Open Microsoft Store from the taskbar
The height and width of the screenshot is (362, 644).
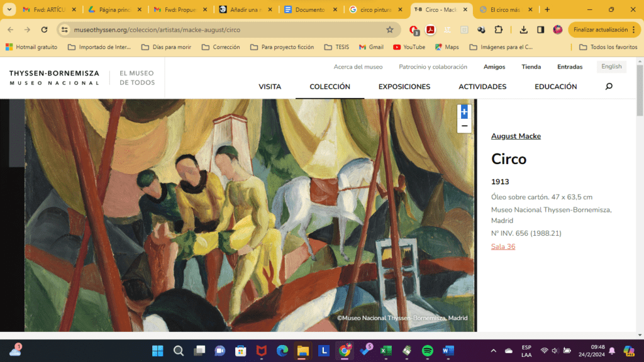[241, 351]
